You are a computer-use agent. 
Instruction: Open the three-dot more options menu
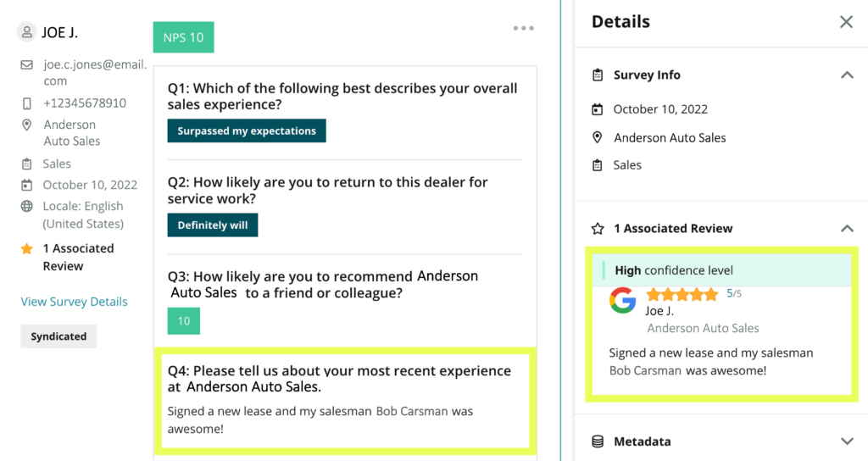(523, 29)
